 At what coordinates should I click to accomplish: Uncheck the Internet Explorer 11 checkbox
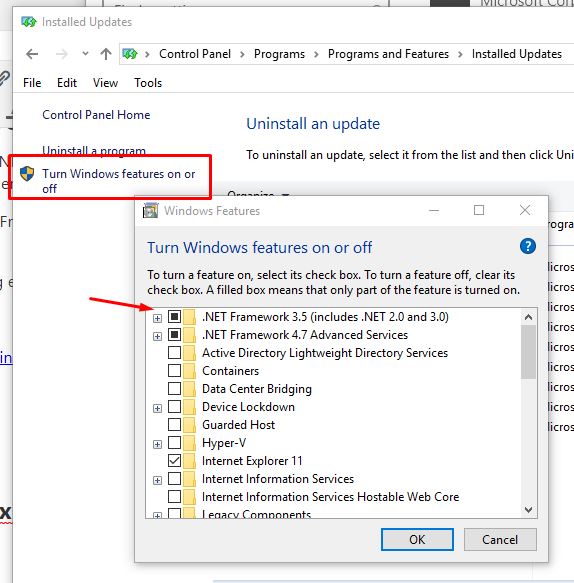tap(174, 461)
